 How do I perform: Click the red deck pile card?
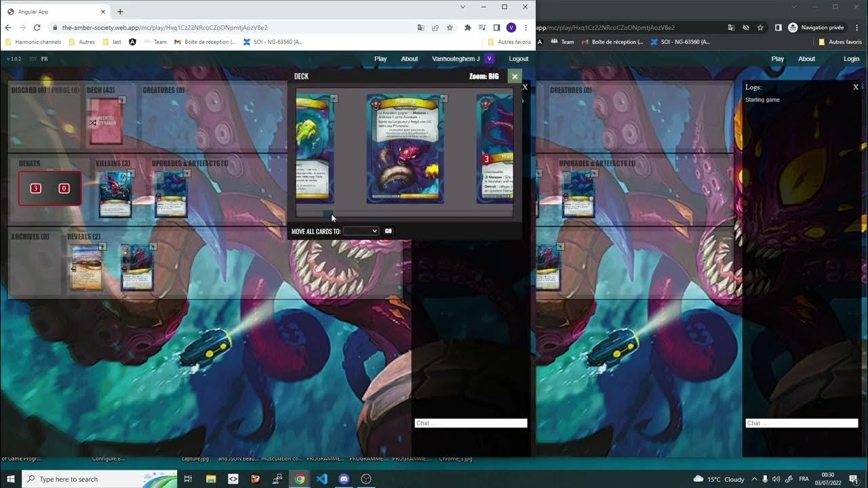[106, 122]
